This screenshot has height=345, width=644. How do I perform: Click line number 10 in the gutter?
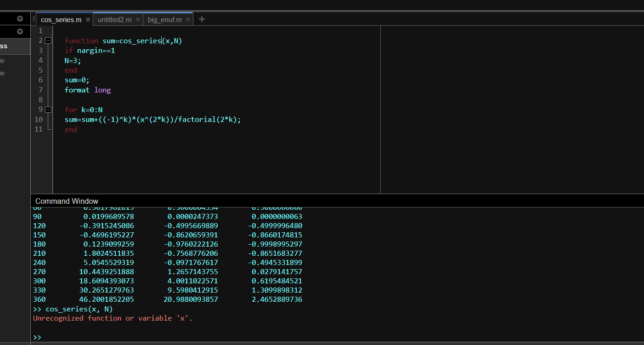(x=39, y=119)
